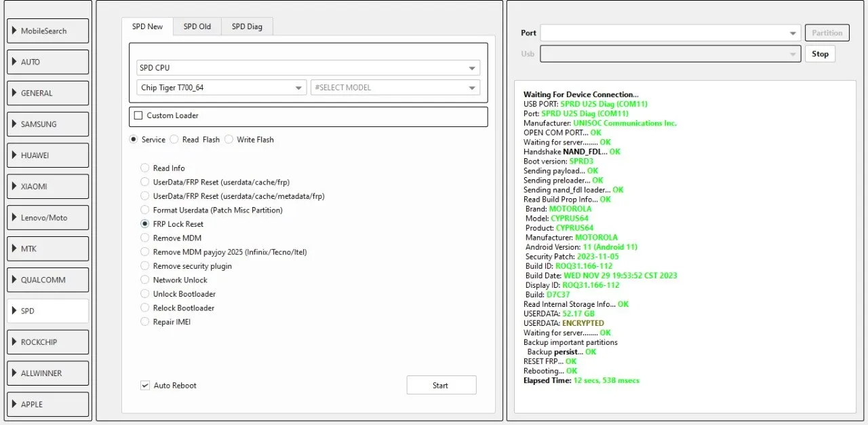Choose the Unlock Bootloader option

pyautogui.click(x=144, y=294)
